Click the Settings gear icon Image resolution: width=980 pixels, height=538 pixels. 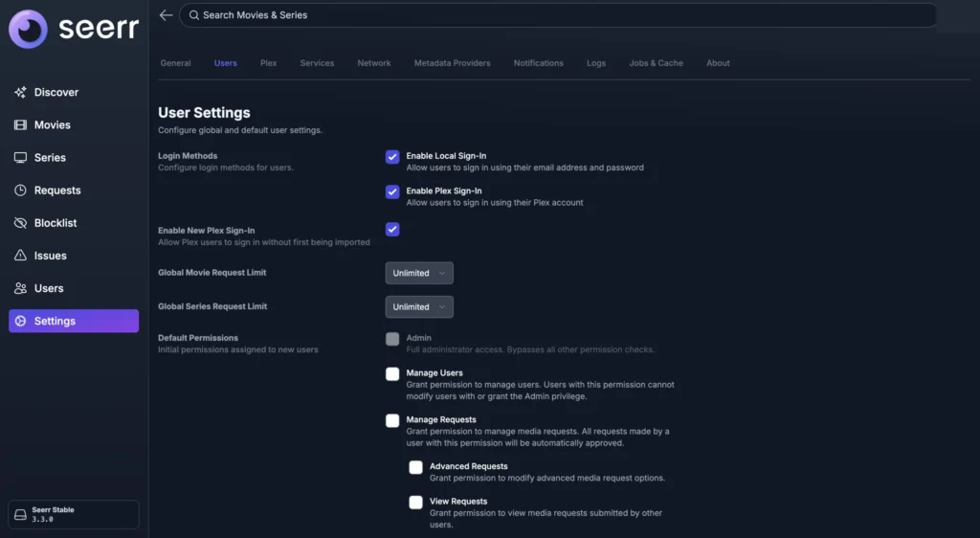tap(21, 321)
